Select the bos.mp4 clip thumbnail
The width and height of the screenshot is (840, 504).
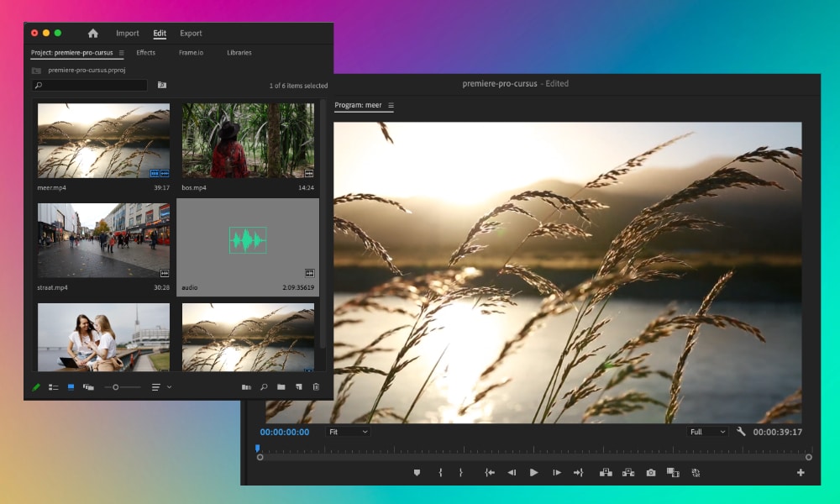(x=248, y=140)
